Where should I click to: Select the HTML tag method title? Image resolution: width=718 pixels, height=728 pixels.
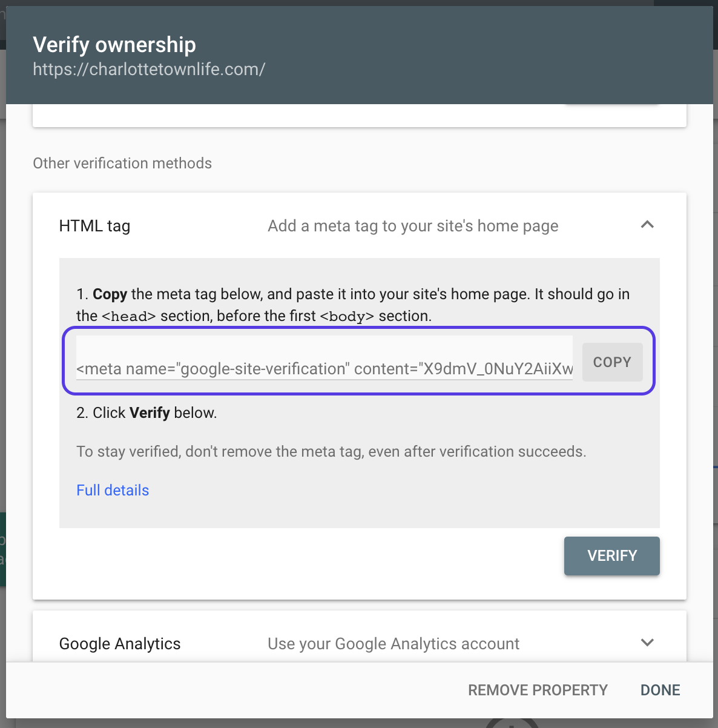click(x=94, y=226)
